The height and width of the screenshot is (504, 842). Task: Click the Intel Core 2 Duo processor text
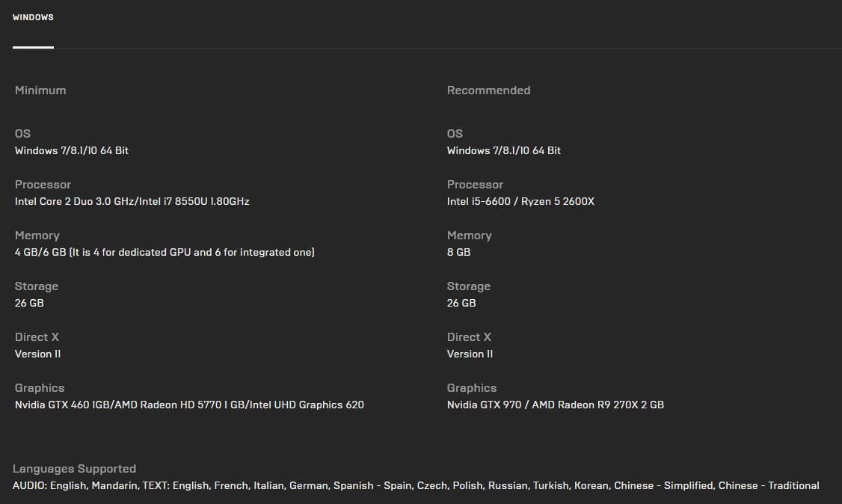click(x=132, y=201)
